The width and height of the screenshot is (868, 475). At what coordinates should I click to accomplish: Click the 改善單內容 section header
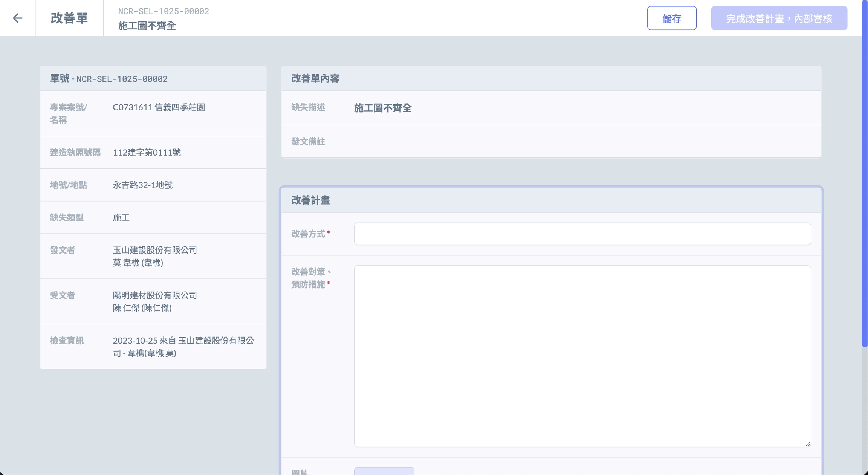315,78
